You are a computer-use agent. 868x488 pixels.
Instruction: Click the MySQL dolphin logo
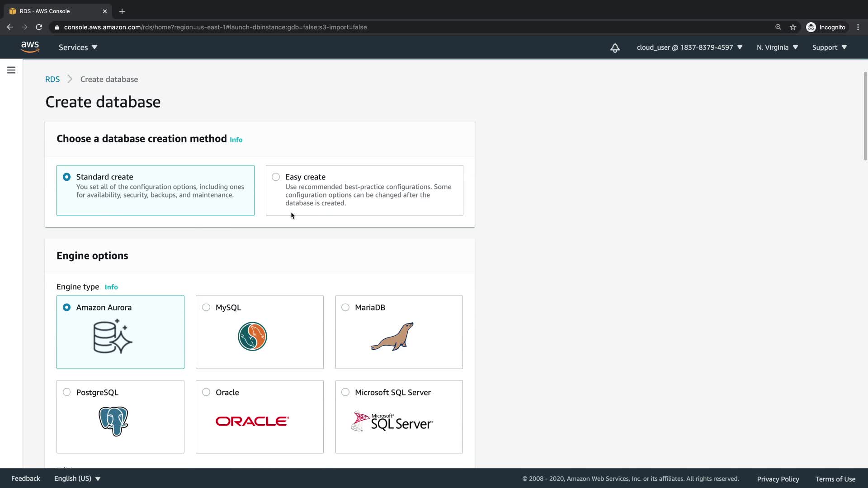[252, 337]
